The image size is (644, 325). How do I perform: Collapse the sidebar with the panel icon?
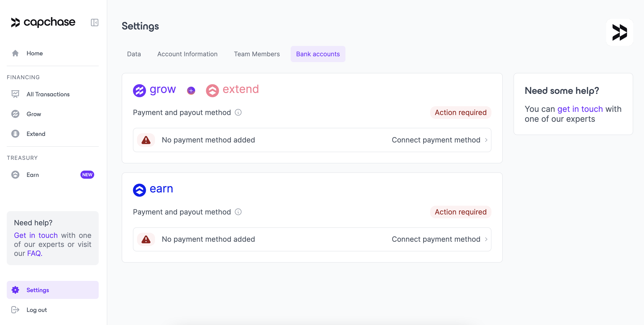point(94,23)
